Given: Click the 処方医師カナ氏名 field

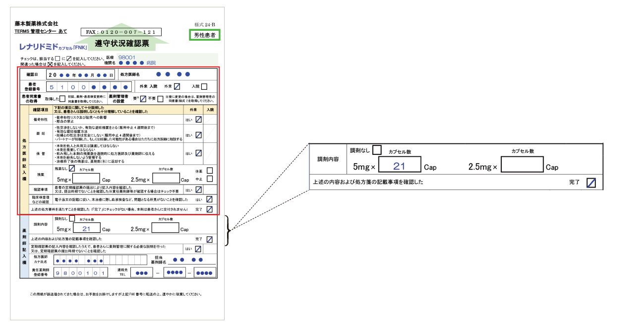Looking at the screenshot, I should 99,260.
